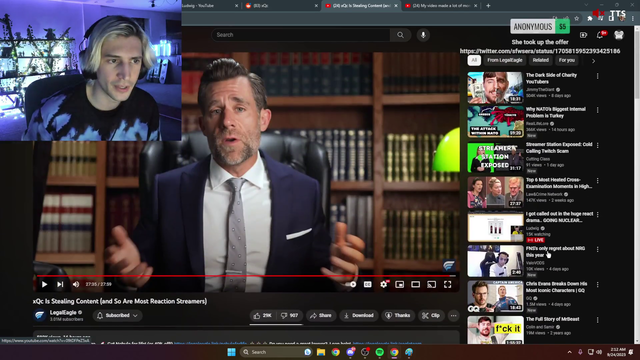Open File Explorer from taskbar
Viewport: 640px width, 360px height.
tap(321, 352)
